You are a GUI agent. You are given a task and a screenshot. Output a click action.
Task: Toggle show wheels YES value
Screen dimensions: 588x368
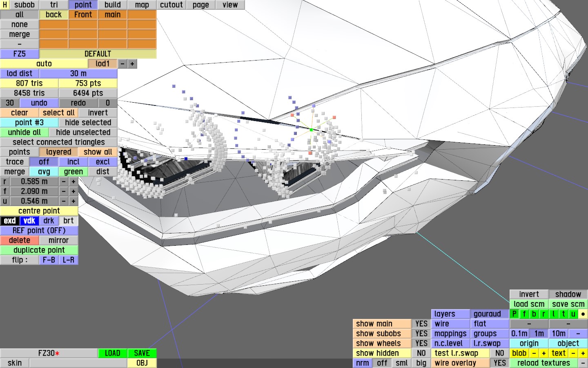(x=421, y=343)
